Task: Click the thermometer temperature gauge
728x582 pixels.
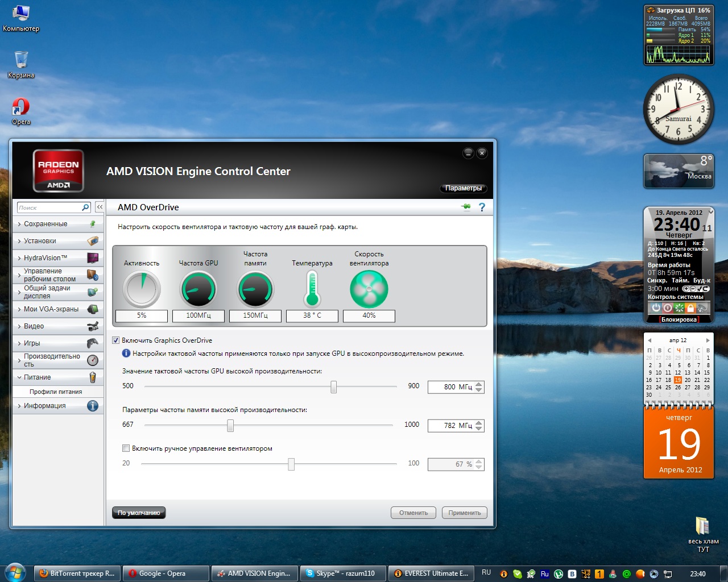Action: (312, 289)
